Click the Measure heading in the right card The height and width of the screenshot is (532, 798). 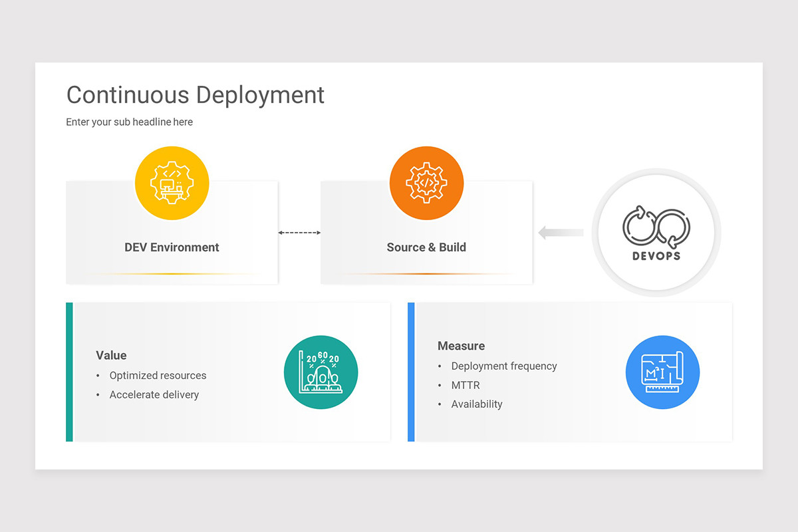tap(461, 346)
